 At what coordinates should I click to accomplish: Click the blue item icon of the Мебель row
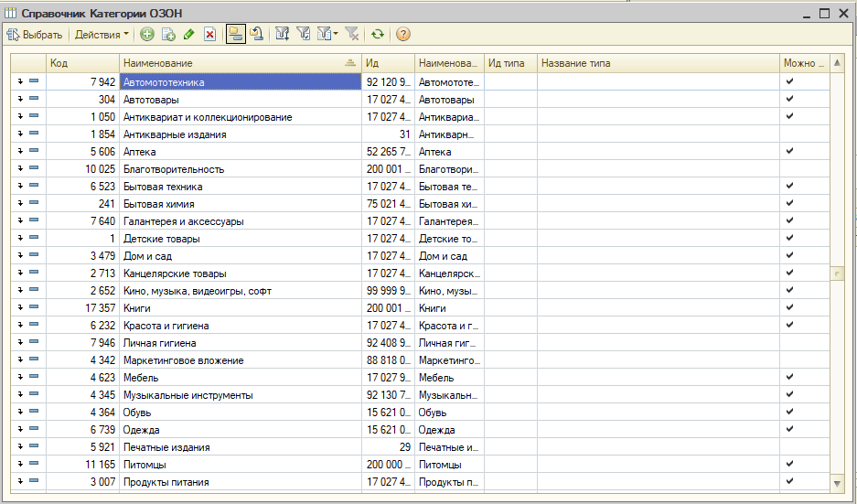[x=34, y=377]
